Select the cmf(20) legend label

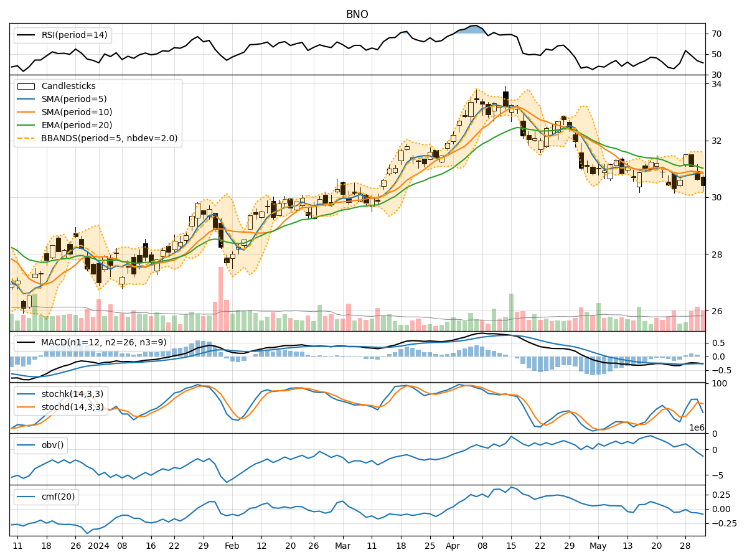(x=57, y=497)
